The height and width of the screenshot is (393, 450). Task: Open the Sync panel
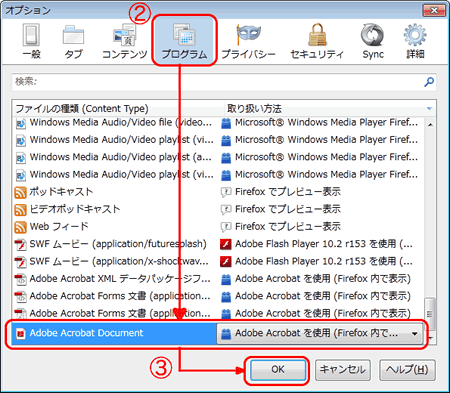point(373,41)
